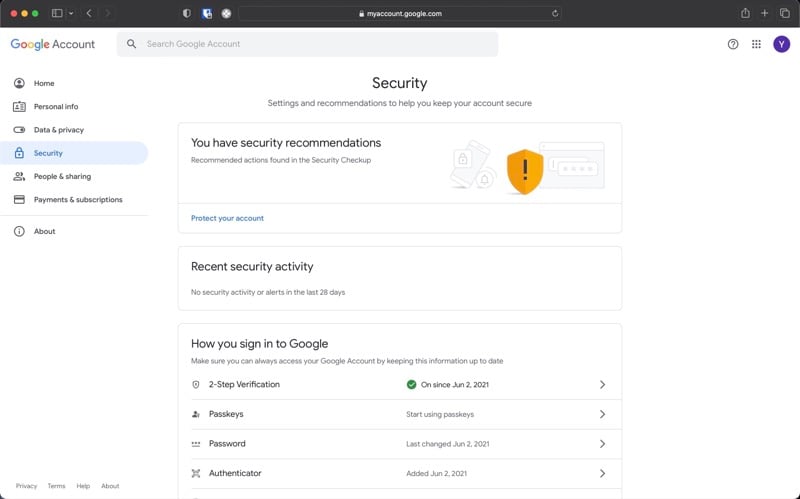Toggle the Safari sidebar button

click(x=57, y=13)
